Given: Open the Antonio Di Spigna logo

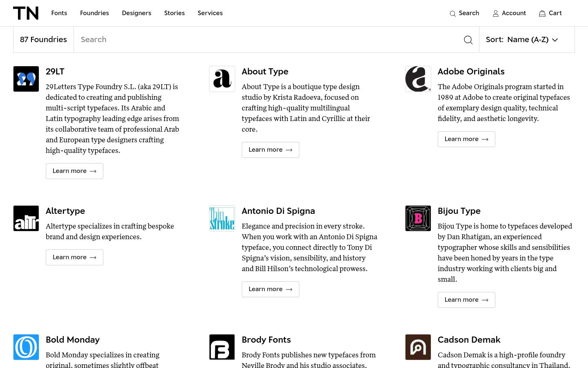Looking at the screenshot, I should [x=222, y=218].
